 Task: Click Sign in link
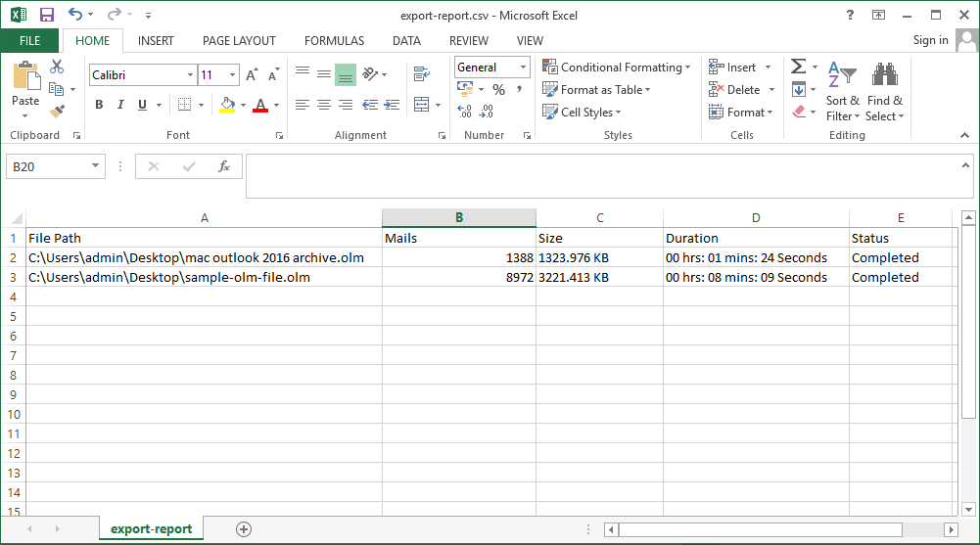[x=930, y=40]
